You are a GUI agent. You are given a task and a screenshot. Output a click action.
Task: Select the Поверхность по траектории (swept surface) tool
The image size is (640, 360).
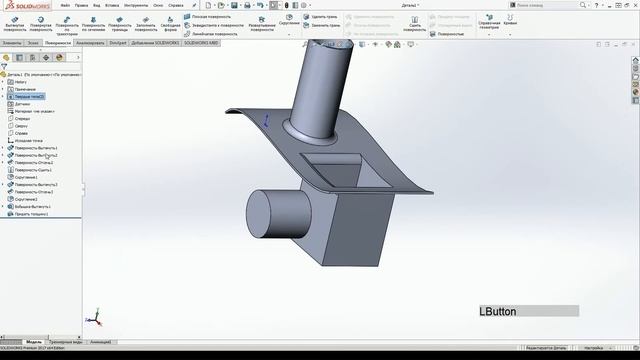coord(67,26)
